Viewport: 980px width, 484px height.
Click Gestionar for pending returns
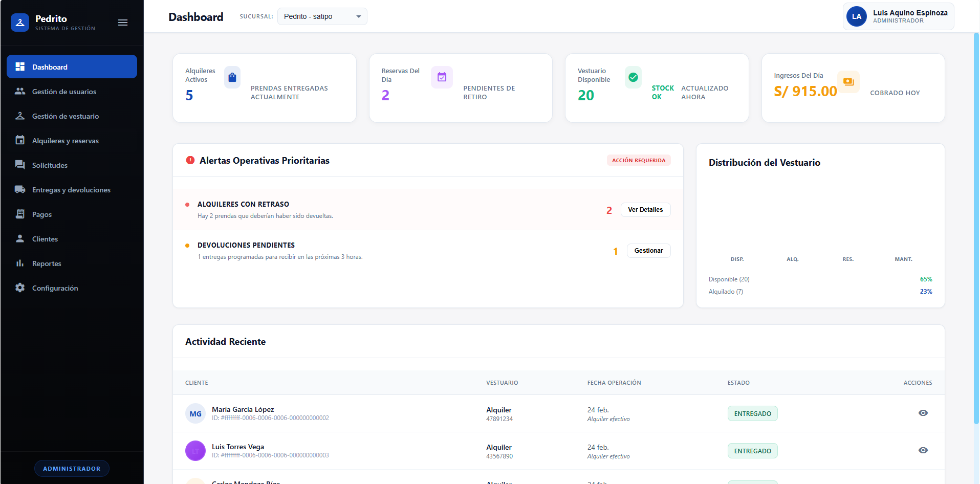pos(648,250)
